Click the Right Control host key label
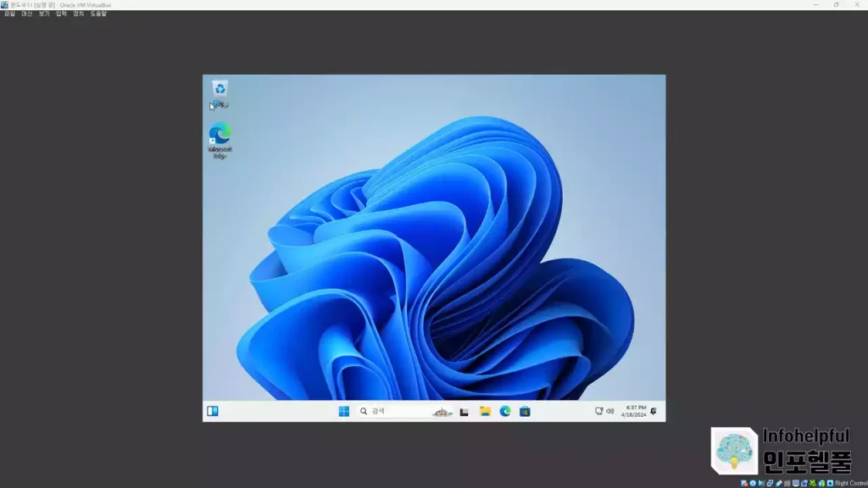 (851, 484)
